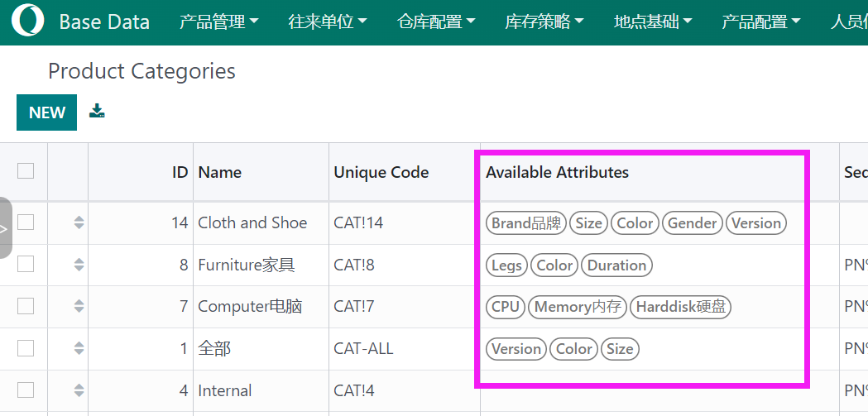
Task: Sort by the Unique Code column header
Action: point(381,172)
